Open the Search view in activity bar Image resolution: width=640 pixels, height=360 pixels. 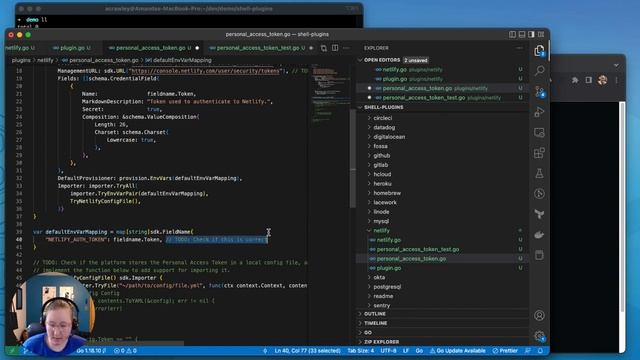[539, 71]
